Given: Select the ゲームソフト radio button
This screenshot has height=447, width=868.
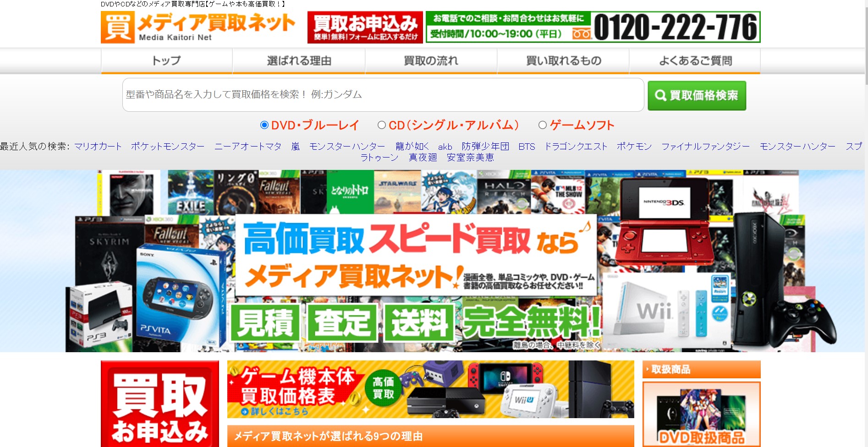Looking at the screenshot, I should pyautogui.click(x=544, y=124).
